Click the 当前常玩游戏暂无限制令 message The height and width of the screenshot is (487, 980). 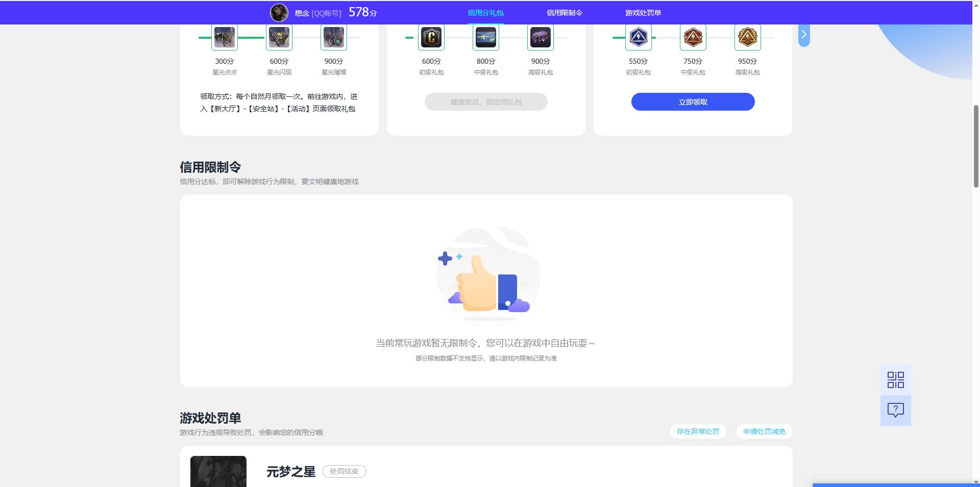pyautogui.click(x=485, y=343)
